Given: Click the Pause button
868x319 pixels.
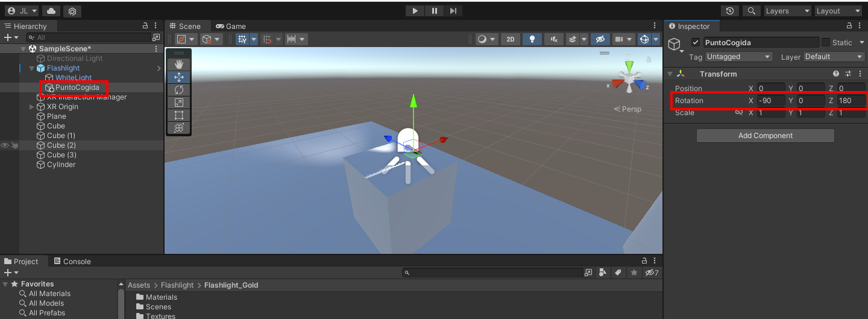Looking at the screenshot, I should coord(434,11).
